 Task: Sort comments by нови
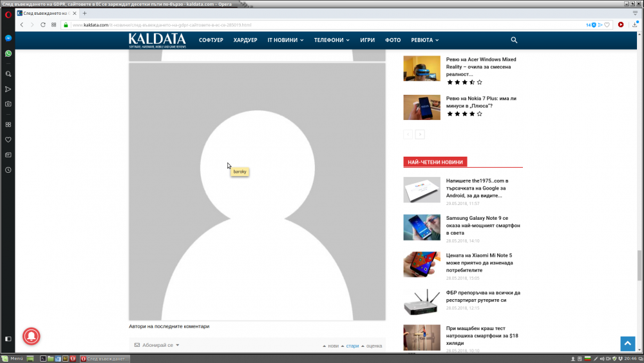pyautogui.click(x=330, y=346)
